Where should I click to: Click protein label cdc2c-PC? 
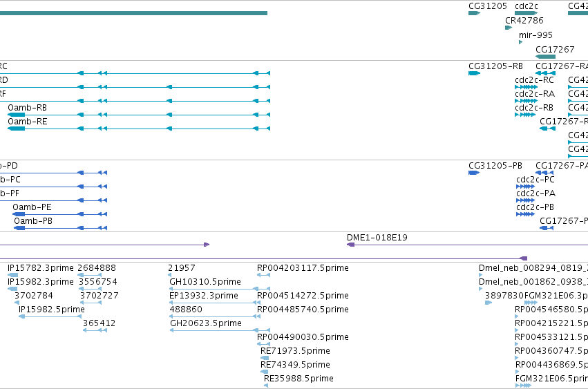coord(535,180)
